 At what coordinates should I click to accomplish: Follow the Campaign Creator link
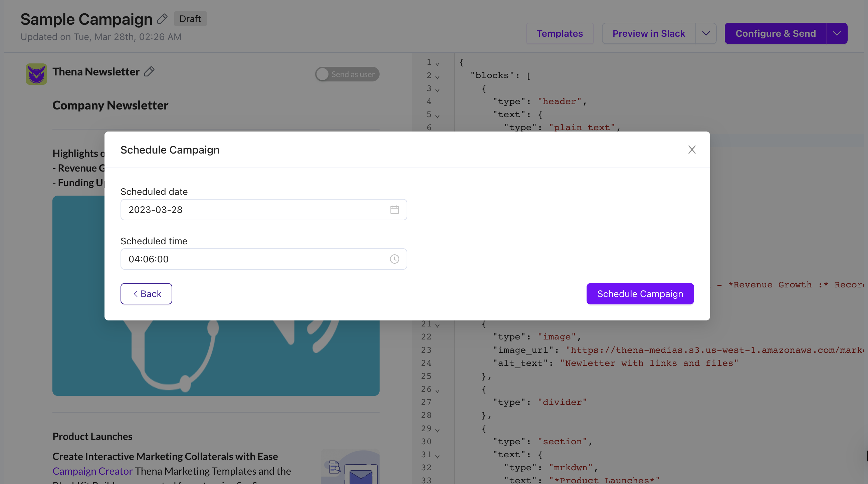click(92, 471)
